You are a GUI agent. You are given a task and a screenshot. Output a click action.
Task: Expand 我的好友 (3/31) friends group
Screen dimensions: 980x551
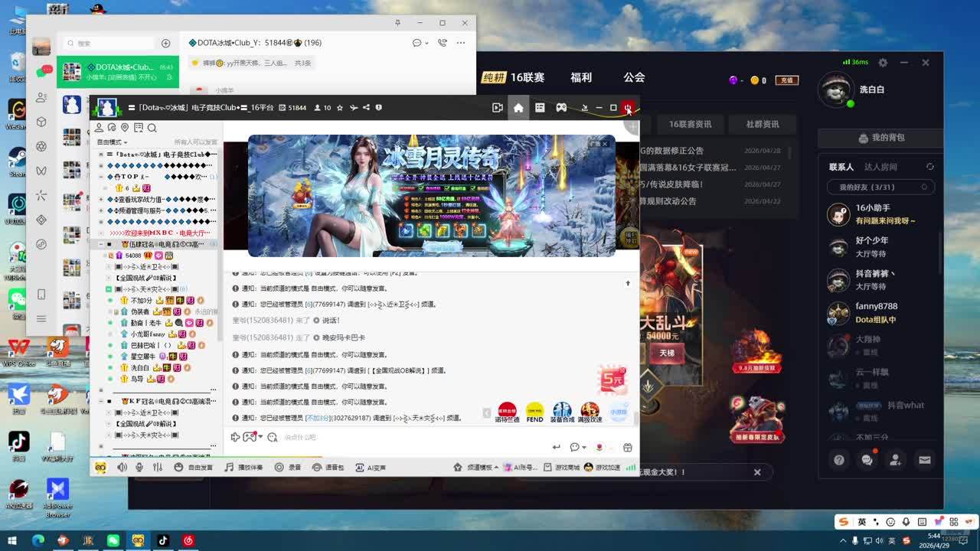(880, 187)
